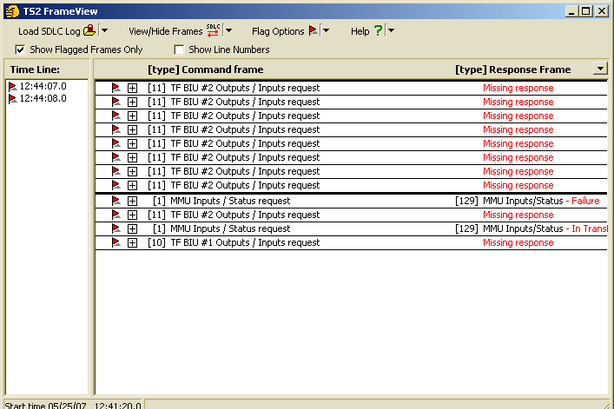
Task: Click the flag icon beside time 12:44:08.0
Action: click(x=13, y=100)
